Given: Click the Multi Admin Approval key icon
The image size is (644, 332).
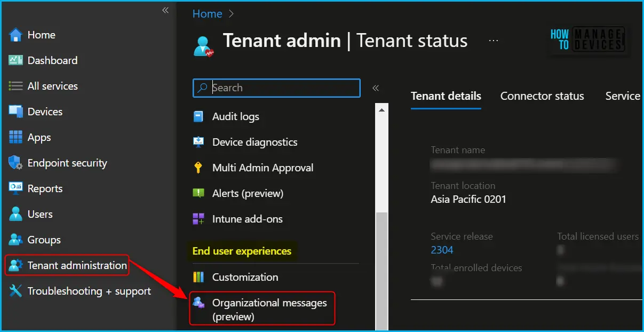Looking at the screenshot, I should pyautogui.click(x=198, y=168).
